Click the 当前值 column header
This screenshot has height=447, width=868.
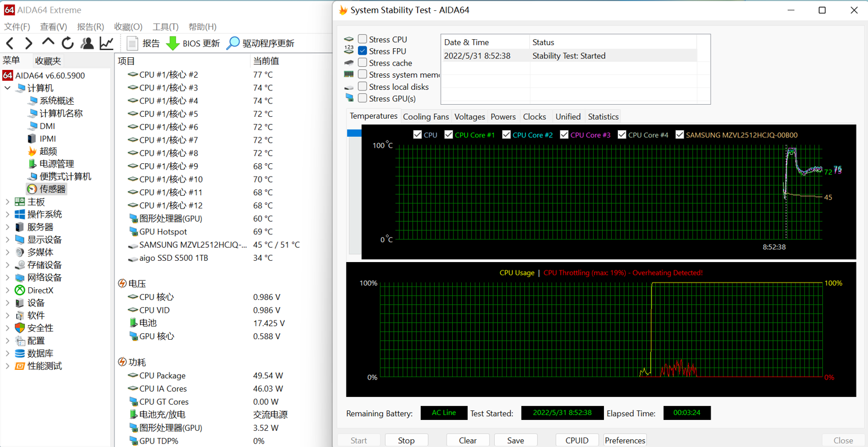point(291,61)
